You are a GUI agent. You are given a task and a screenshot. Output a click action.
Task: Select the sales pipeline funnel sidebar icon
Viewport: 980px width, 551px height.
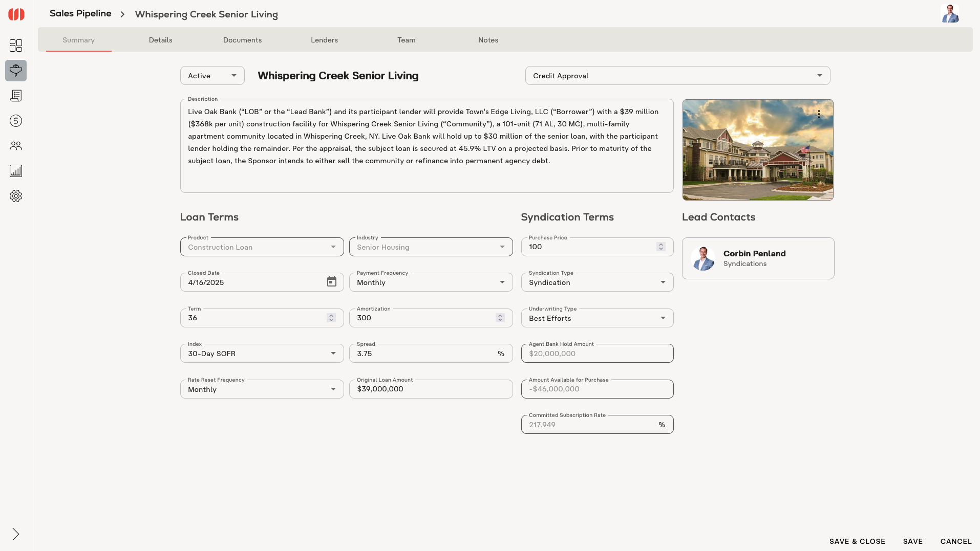[x=16, y=71]
